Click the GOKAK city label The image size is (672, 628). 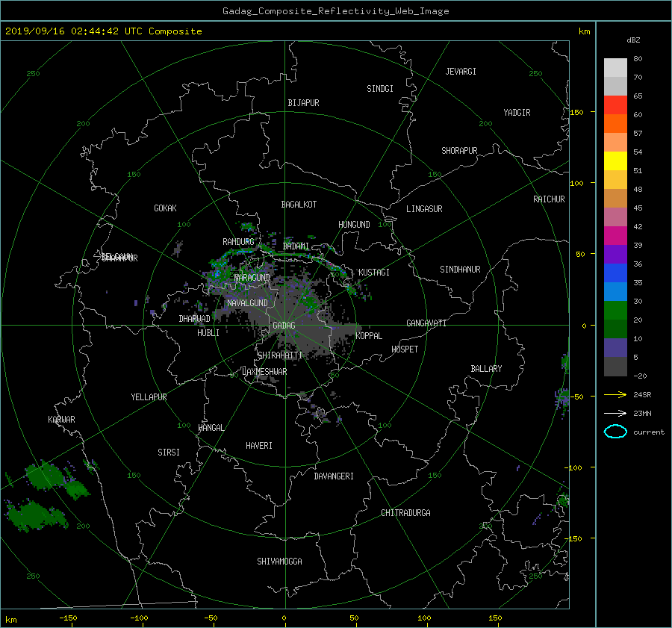(x=165, y=208)
